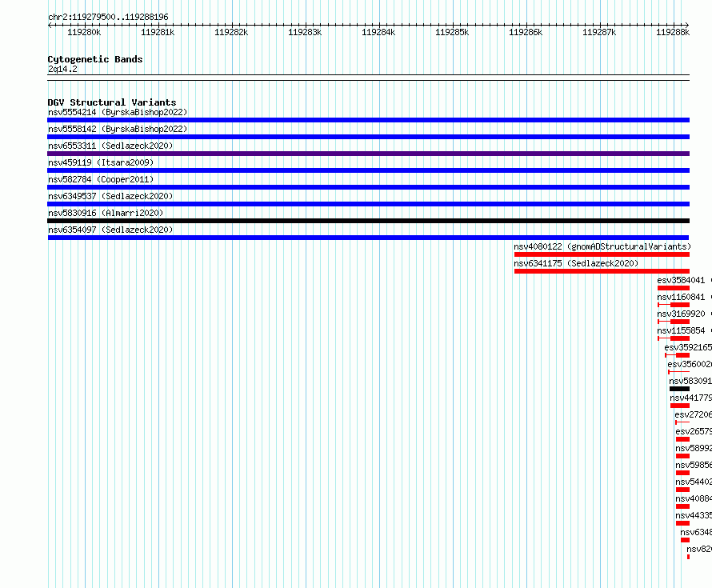Open variant nsv6553311 (Sedlazeck2020) label
The image size is (712, 588).
[110, 146]
